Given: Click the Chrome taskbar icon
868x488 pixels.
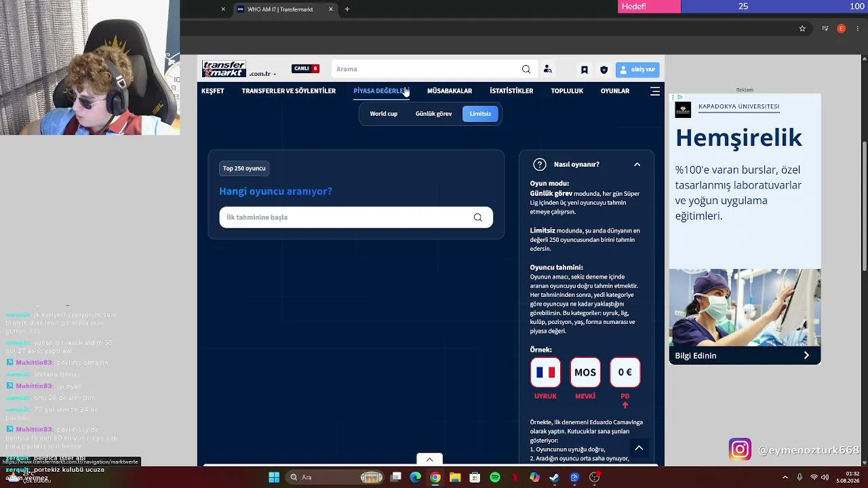Looking at the screenshot, I should (x=435, y=477).
